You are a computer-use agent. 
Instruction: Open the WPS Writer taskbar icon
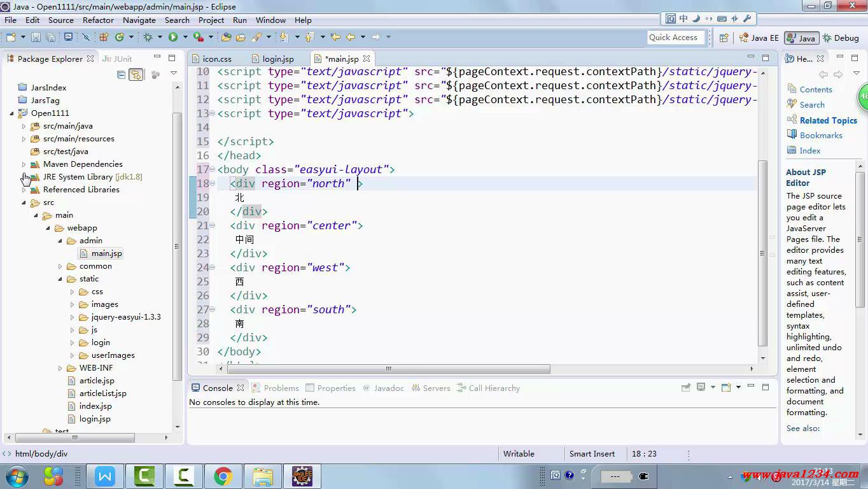(105, 476)
